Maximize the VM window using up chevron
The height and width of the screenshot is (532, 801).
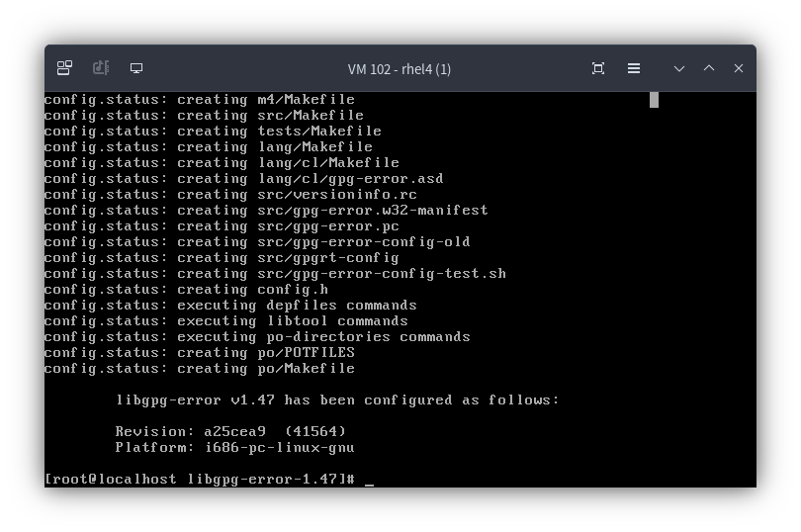(709, 68)
